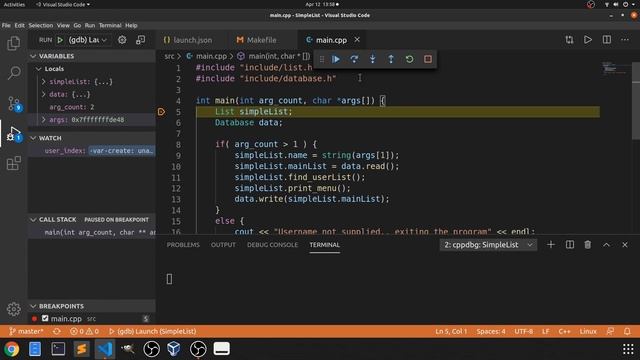Expand the data variable
This screenshot has width=640, height=360.
point(43,94)
